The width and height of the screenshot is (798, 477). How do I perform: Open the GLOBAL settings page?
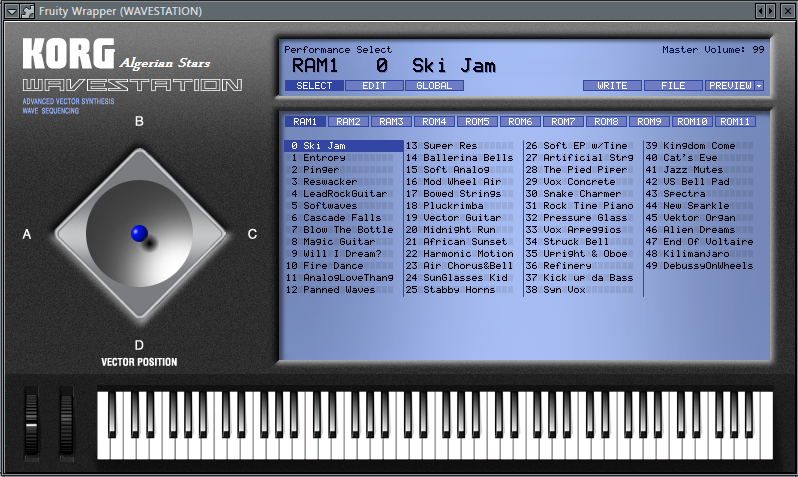point(434,86)
